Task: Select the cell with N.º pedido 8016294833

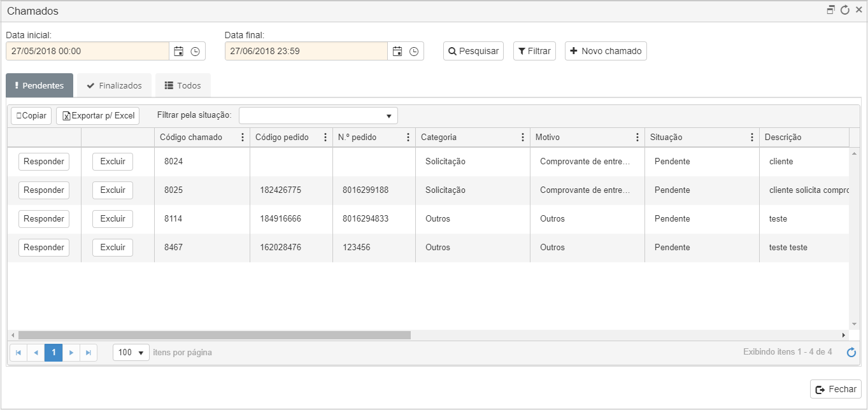Action: pos(374,219)
